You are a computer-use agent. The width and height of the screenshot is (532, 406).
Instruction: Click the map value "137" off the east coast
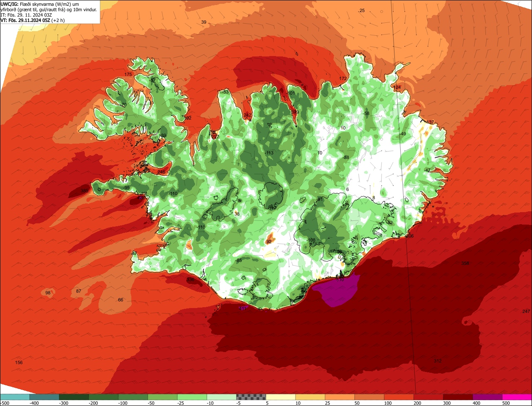pyautogui.click(x=430, y=122)
